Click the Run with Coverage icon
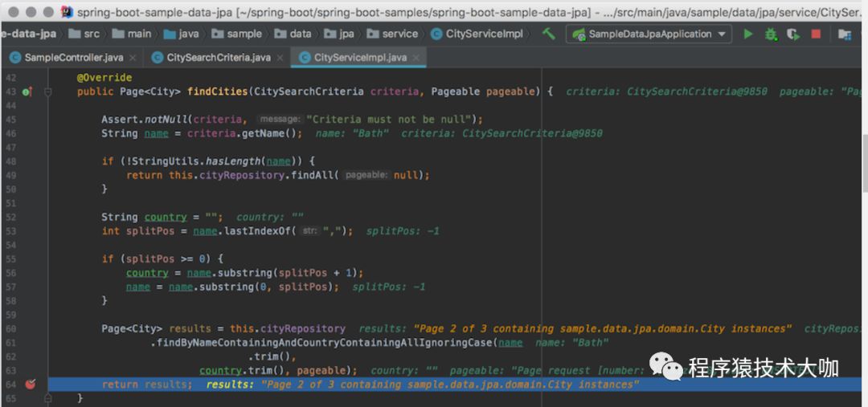 point(793,34)
